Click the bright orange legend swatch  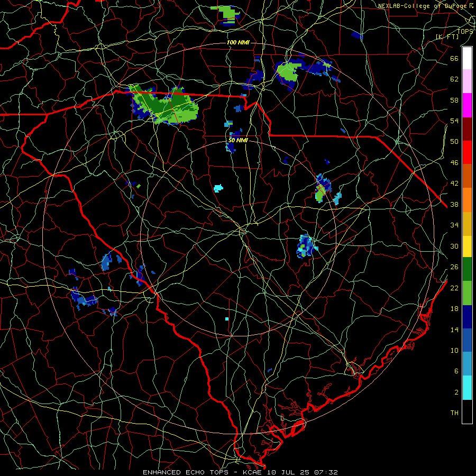(467, 200)
